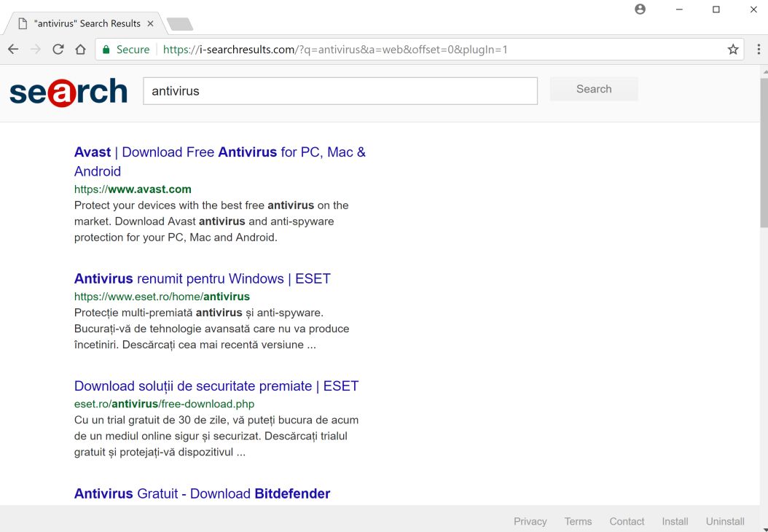Maximize the Chrome window
Screen dimensions: 768x532
pos(716,9)
